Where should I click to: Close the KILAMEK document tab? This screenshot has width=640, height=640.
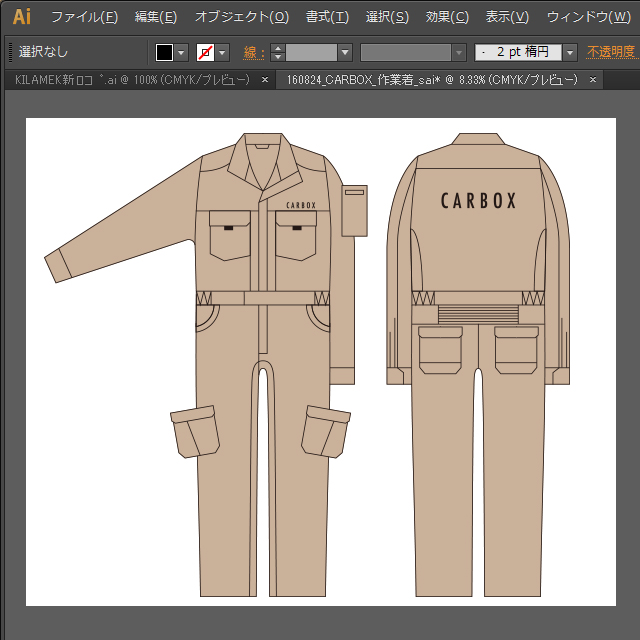click(265, 79)
